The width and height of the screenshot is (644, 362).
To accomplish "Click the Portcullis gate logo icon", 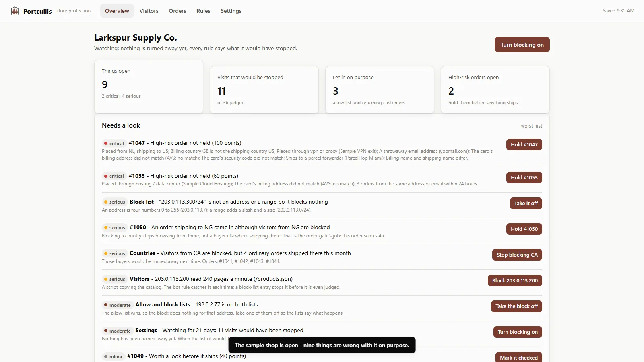I will pyautogui.click(x=15, y=11).
